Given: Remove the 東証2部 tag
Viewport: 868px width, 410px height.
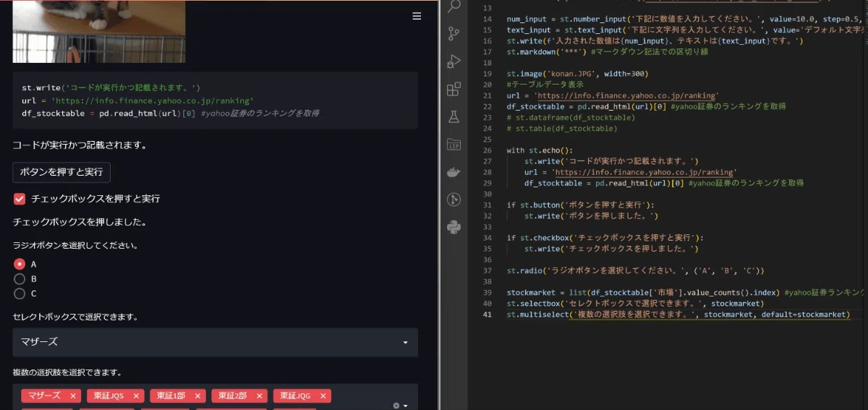Looking at the screenshot, I should coord(260,396).
